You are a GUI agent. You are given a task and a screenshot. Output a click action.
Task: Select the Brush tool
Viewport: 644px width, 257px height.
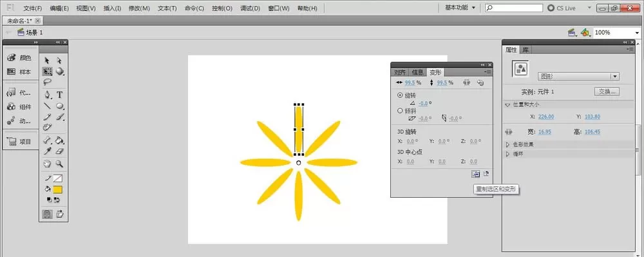click(60, 117)
